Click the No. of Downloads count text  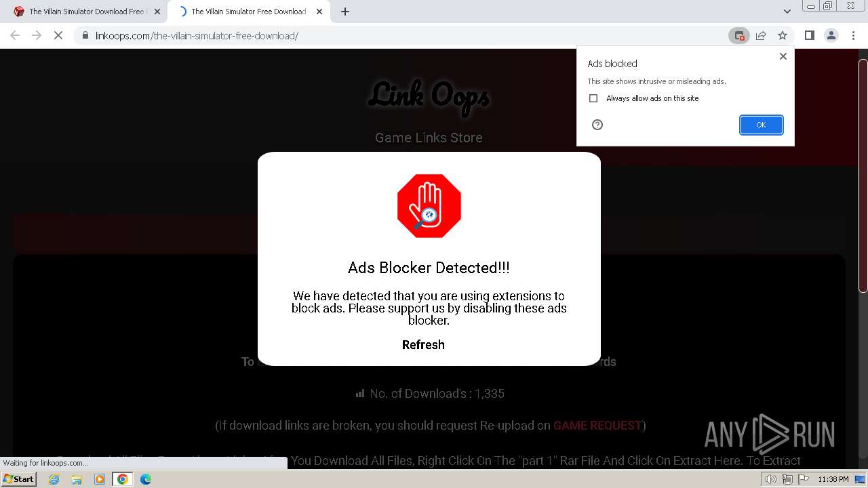pos(437,394)
